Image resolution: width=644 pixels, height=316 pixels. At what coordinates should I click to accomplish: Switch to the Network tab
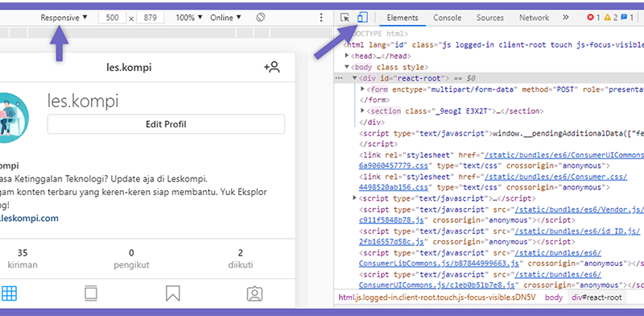[x=534, y=18]
